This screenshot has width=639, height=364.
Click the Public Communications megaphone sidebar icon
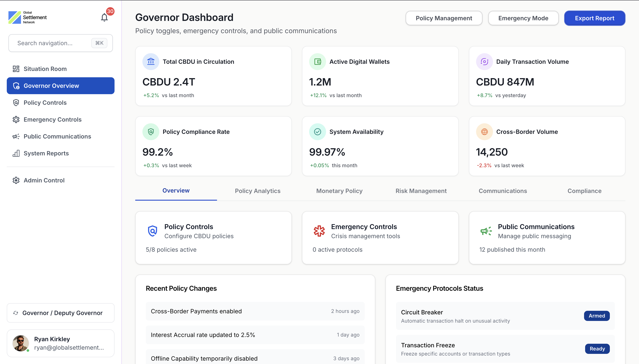[16, 136]
